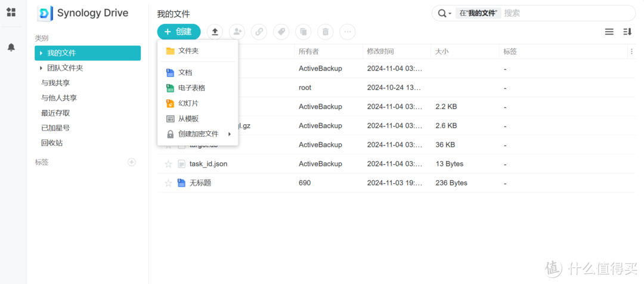The width and height of the screenshot is (644, 284).
Task: Select the 无标题 file name
Action: [x=200, y=183]
